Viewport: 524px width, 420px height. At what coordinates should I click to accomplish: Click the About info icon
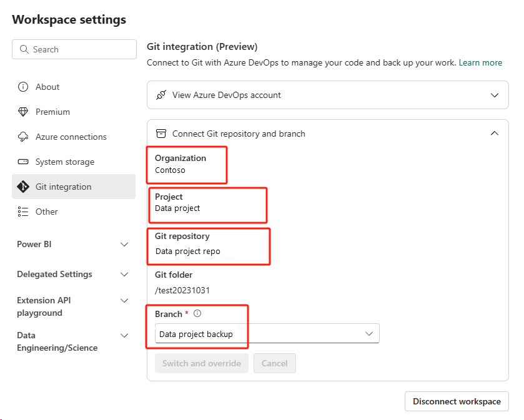23,87
